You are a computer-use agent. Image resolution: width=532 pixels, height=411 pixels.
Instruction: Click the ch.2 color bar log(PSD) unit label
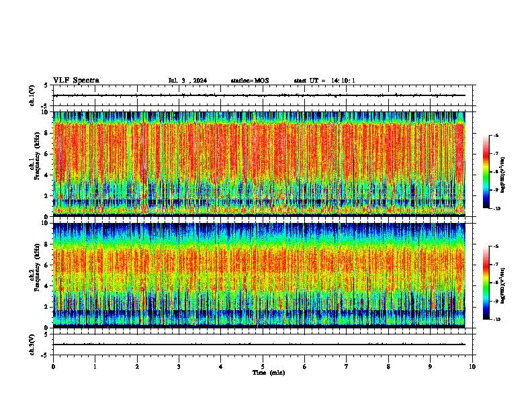504,285
